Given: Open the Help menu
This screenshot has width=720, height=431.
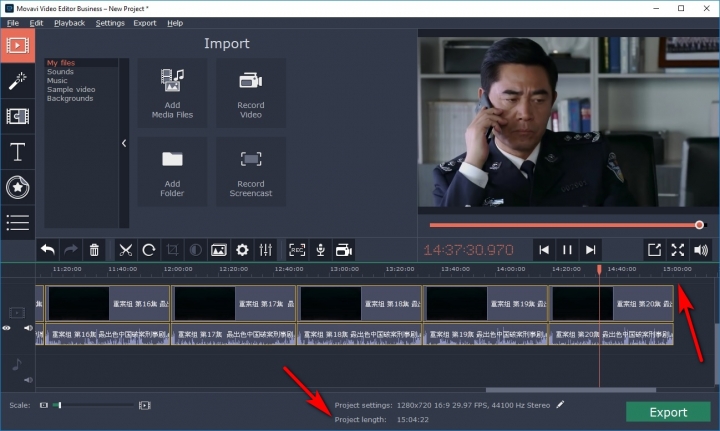Looking at the screenshot, I should (x=175, y=23).
